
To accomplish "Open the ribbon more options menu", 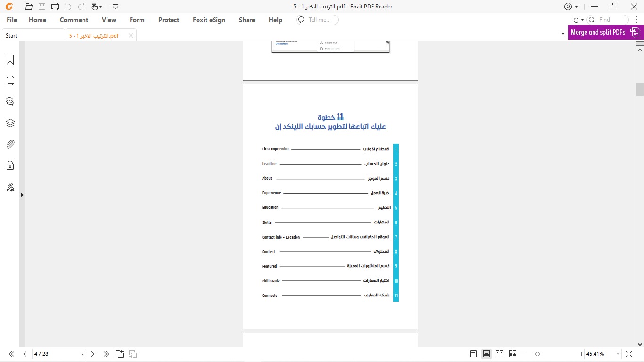I will [x=636, y=20].
